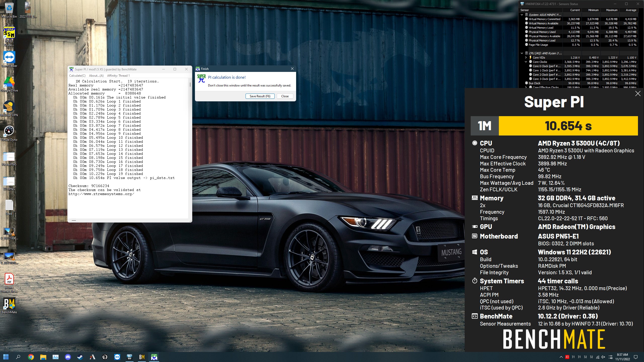This screenshot has width=644, height=362.
Task: Click Affinity: Thread 1 menu item
Action: click(118, 76)
